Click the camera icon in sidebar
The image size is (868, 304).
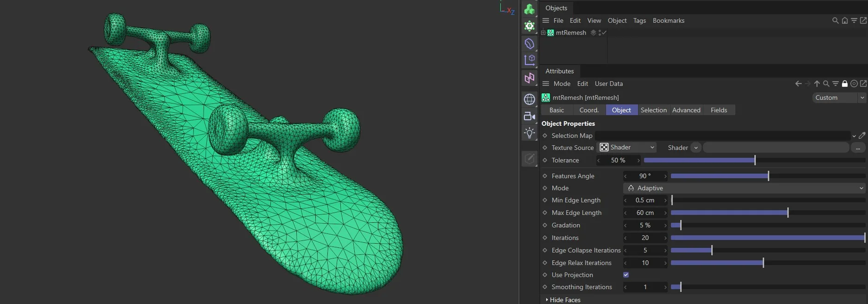point(529,116)
